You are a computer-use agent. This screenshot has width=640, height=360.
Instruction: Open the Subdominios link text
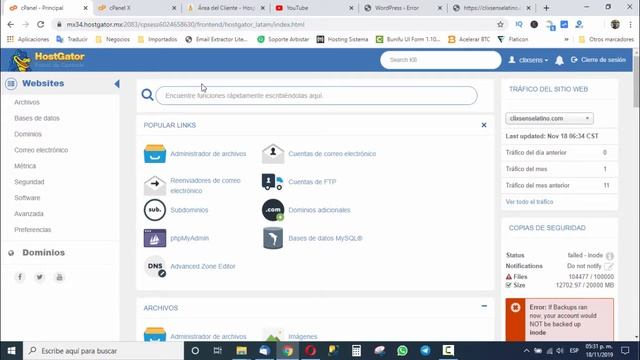[189, 210]
